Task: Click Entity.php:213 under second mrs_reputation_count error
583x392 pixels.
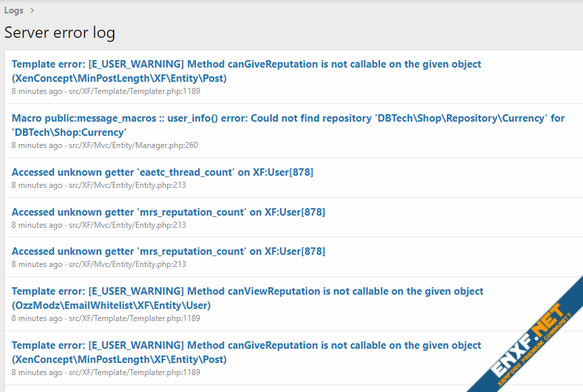Action: click(x=127, y=265)
